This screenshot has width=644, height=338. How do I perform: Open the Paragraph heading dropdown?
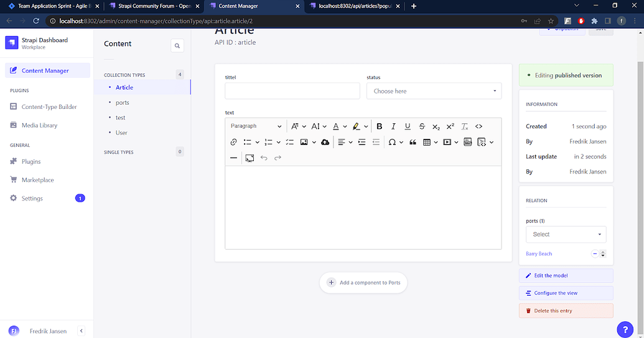pyautogui.click(x=256, y=126)
